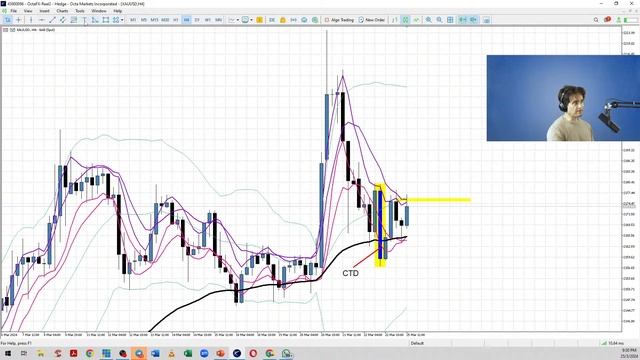Switch chart to M30 timeframe
This screenshot has width=640, height=360.
pyautogui.click(x=165, y=20)
